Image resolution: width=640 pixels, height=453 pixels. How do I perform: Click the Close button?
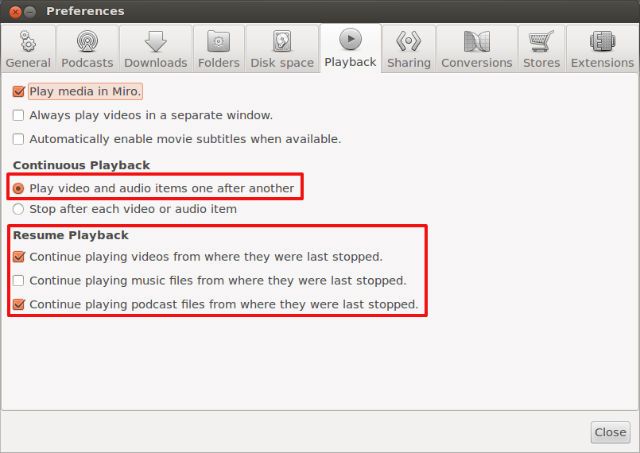pyautogui.click(x=610, y=432)
